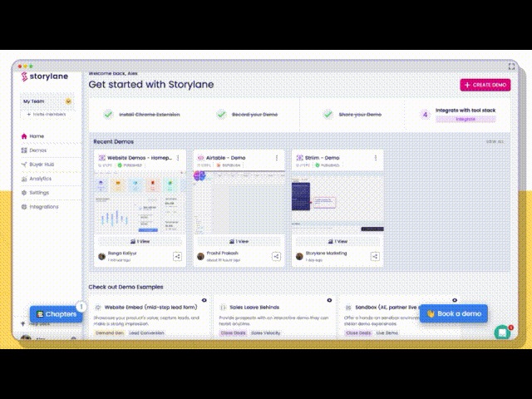Click the Lead Conversion tag

tap(146, 332)
